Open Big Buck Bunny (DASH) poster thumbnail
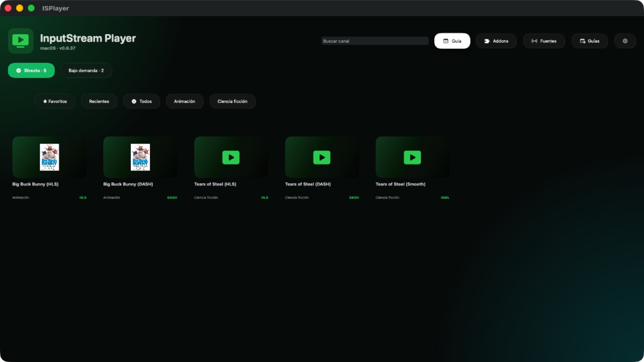Viewport: 644px width, 362px height. pyautogui.click(x=140, y=157)
